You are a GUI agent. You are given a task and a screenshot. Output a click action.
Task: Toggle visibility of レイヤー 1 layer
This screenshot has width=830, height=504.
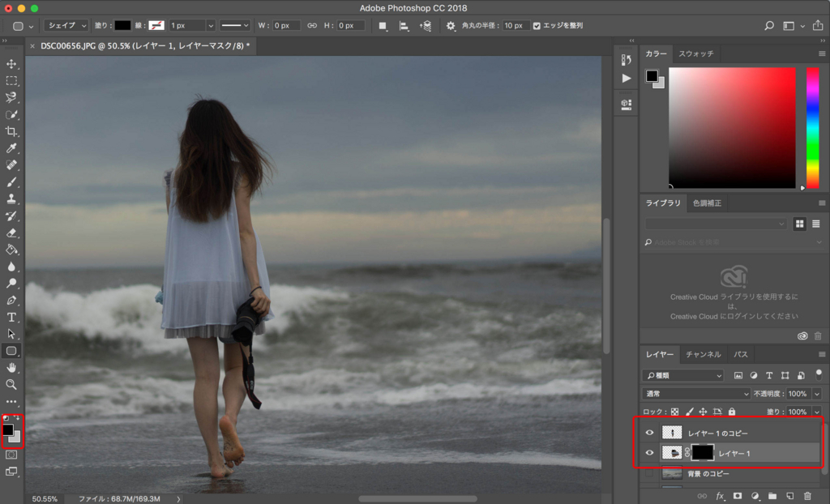649,453
